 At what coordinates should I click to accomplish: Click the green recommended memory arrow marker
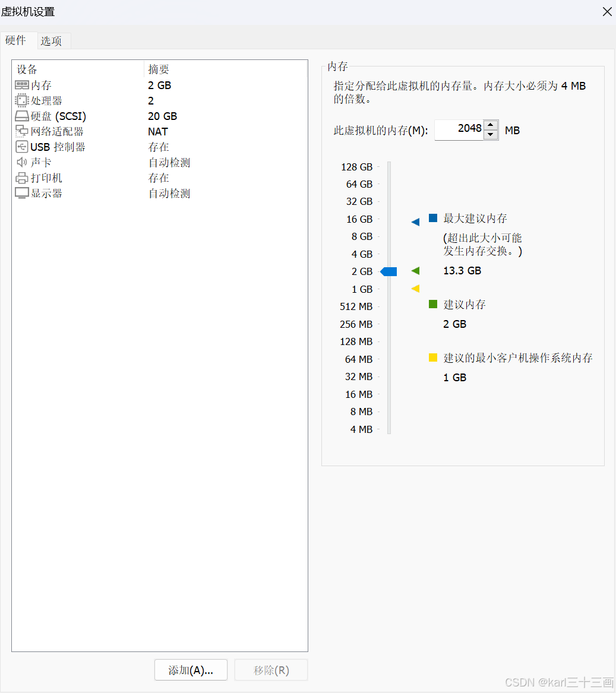[x=415, y=270]
